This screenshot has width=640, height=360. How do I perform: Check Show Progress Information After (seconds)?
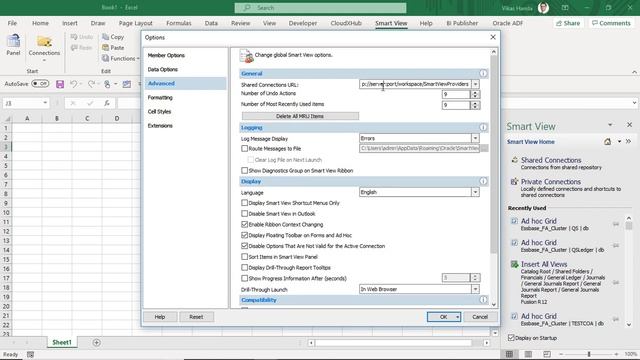pos(244,278)
